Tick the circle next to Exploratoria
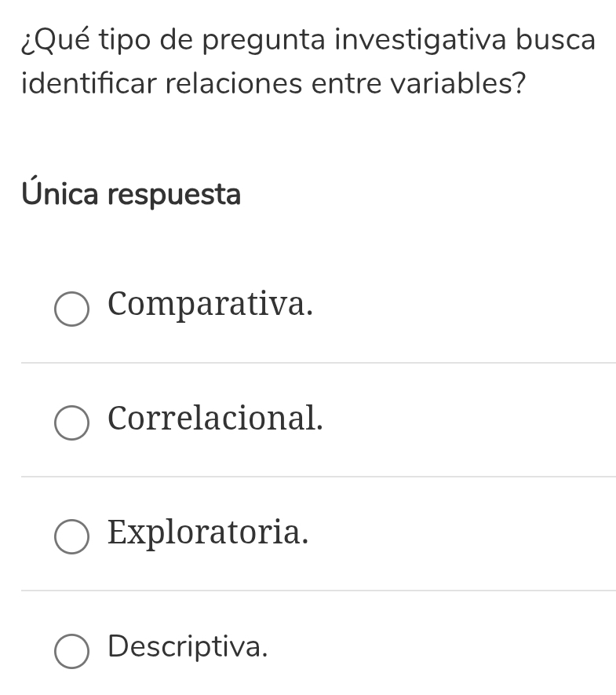The width and height of the screenshot is (616, 695). point(71,537)
